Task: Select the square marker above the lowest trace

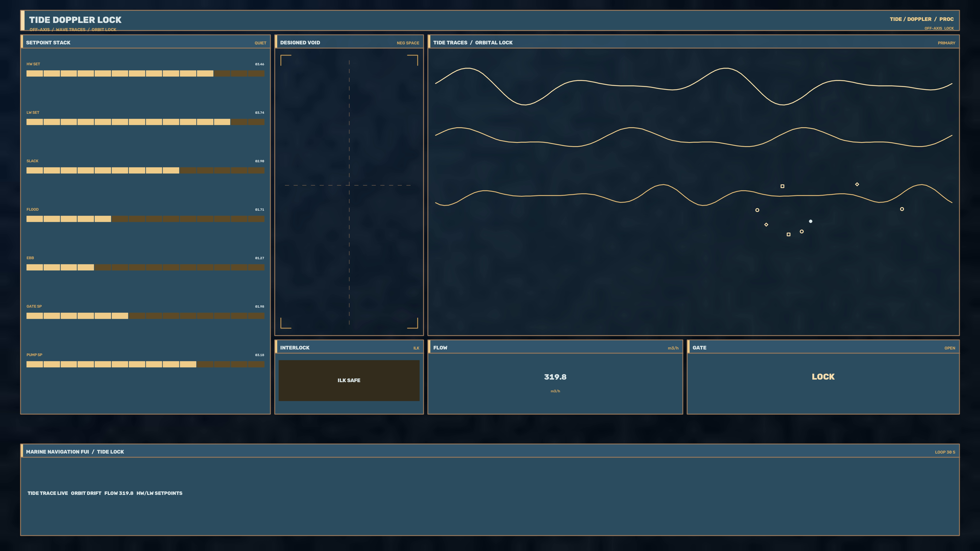Action: (782, 186)
